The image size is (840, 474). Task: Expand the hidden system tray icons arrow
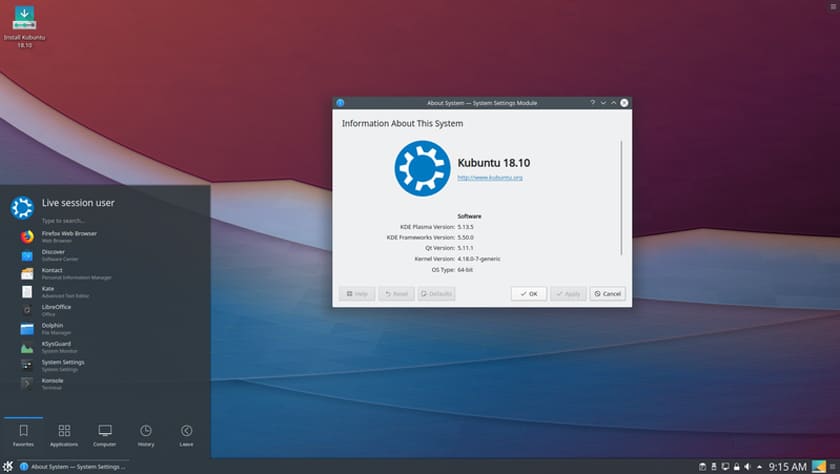click(759, 466)
